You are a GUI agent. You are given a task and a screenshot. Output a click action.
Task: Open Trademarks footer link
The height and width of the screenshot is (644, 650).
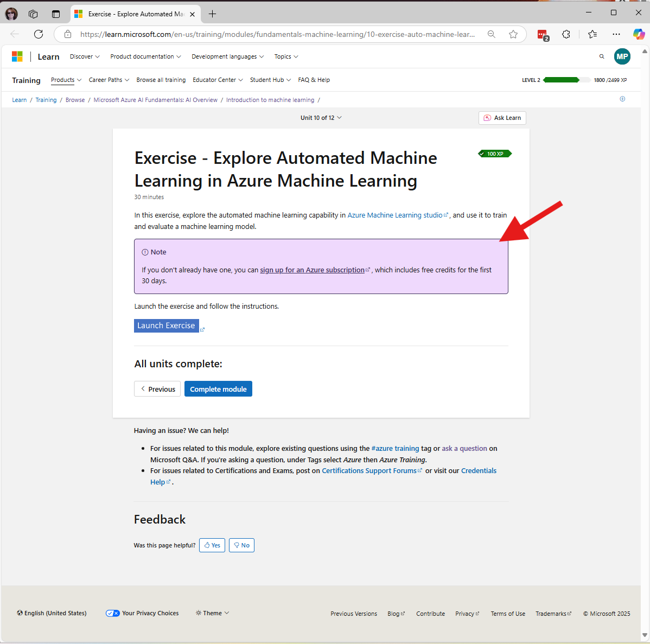(553, 614)
